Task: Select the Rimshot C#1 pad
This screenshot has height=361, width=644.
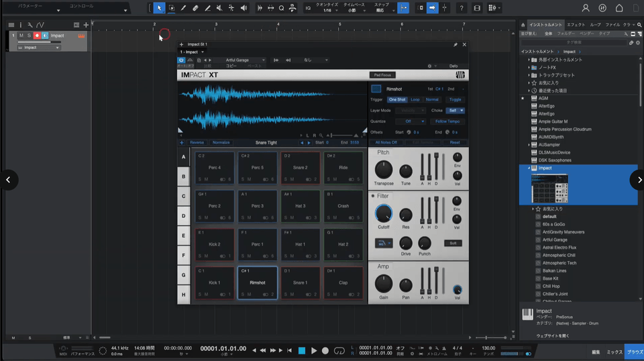Action: [258, 282]
